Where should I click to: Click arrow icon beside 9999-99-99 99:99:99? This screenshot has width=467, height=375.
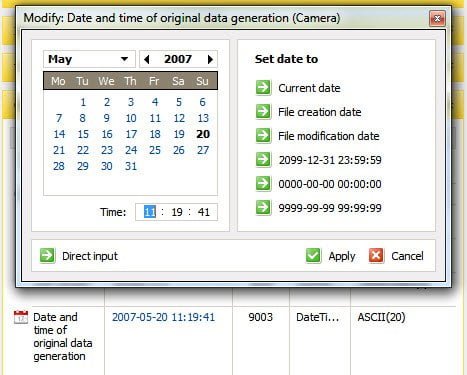pos(263,208)
